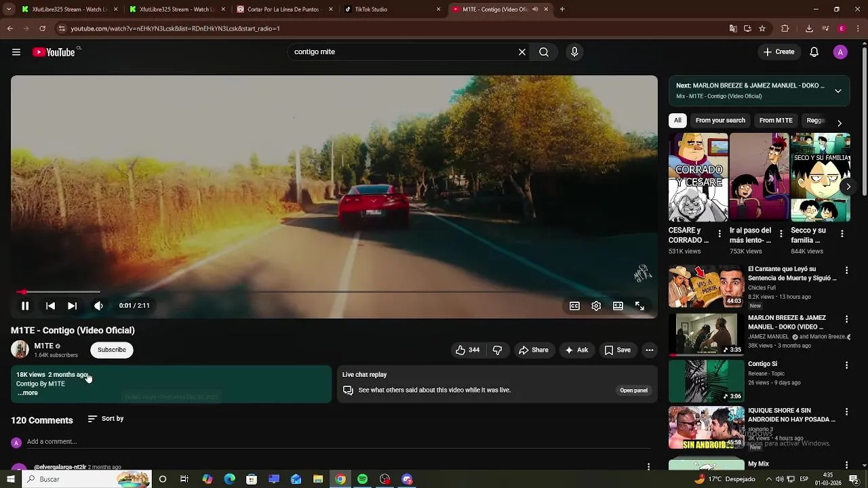Show more shorts with the right arrow
Screen dimensions: 868x488
tap(848, 186)
